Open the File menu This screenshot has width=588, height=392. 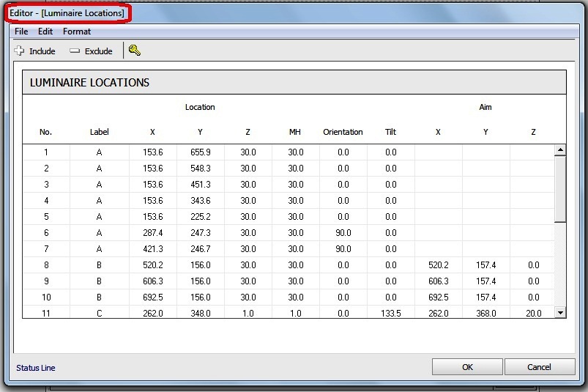21,32
